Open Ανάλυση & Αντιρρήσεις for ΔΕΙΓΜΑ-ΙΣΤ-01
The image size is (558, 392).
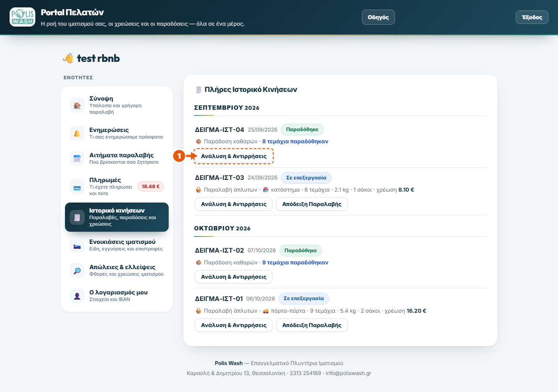234,325
